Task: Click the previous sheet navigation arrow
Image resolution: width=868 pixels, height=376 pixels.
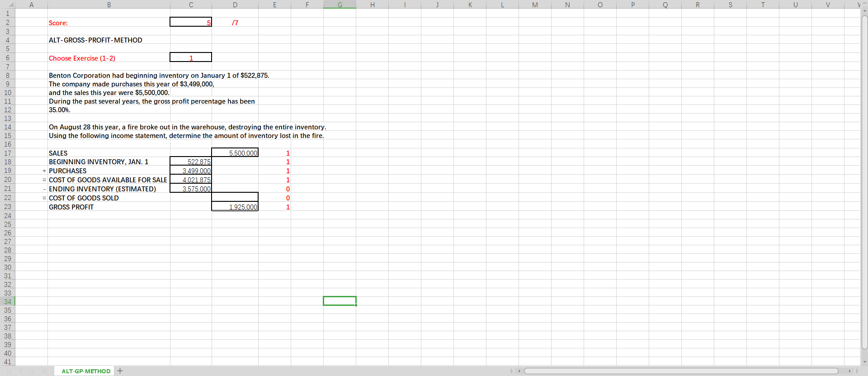Action: point(21,371)
